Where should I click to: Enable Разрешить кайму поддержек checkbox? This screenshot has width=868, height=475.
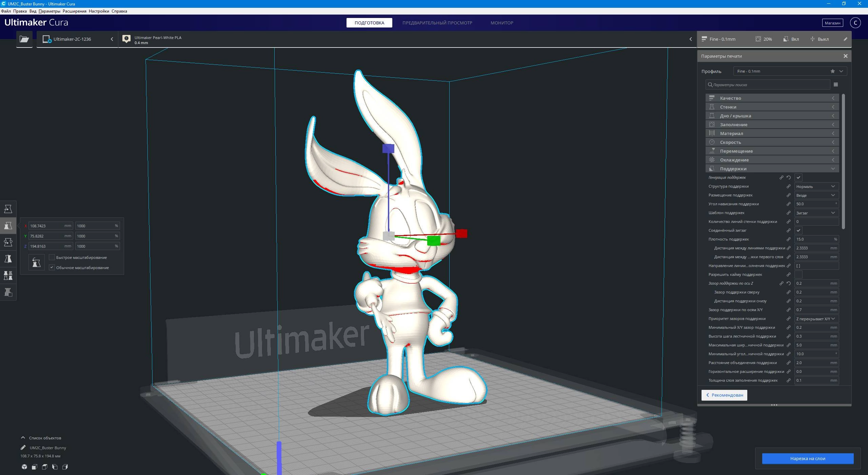[798, 274]
